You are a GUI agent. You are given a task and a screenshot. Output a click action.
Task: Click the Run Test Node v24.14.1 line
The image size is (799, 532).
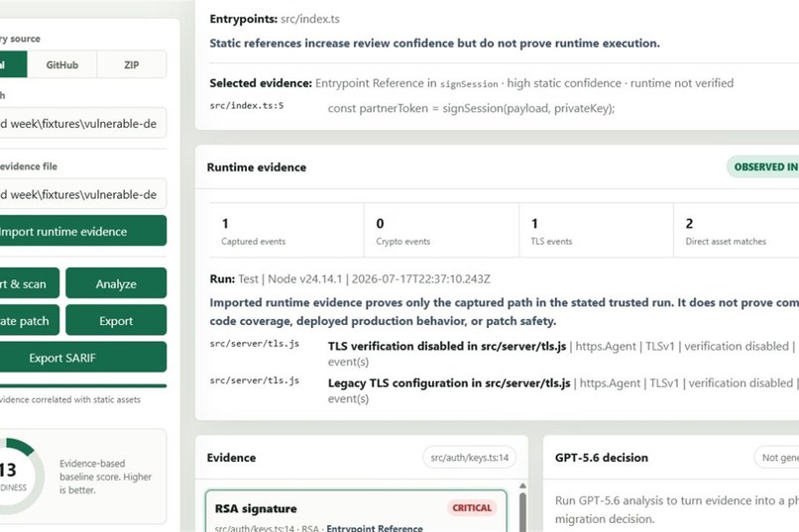point(350,279)
